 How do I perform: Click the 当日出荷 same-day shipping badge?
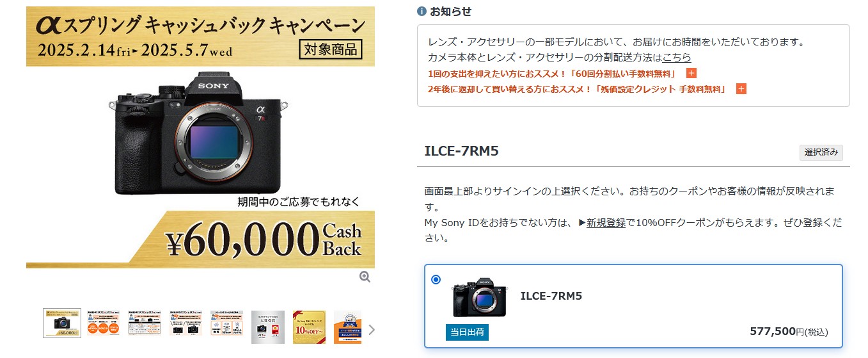click(467, 332)
